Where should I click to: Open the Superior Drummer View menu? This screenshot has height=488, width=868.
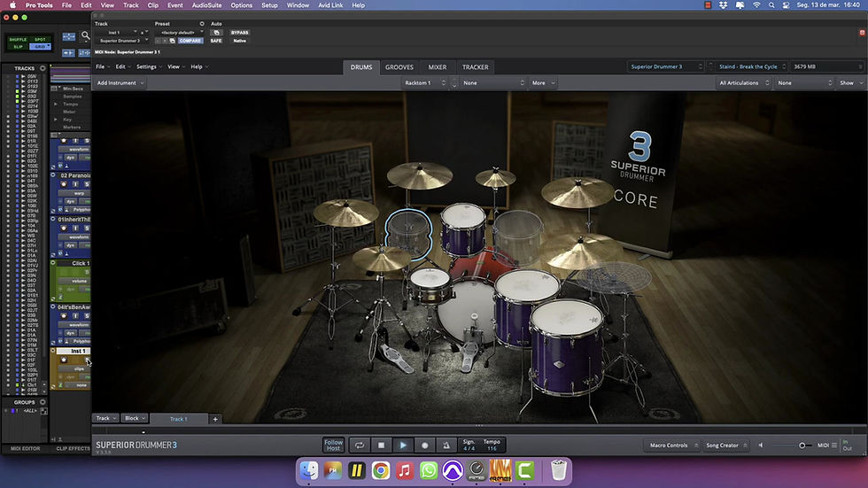click(175, 67)
